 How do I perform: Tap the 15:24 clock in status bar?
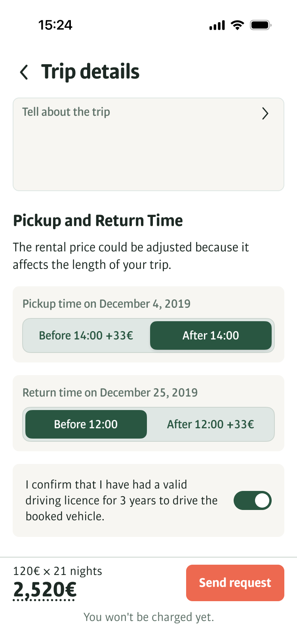tap(55, 25)
